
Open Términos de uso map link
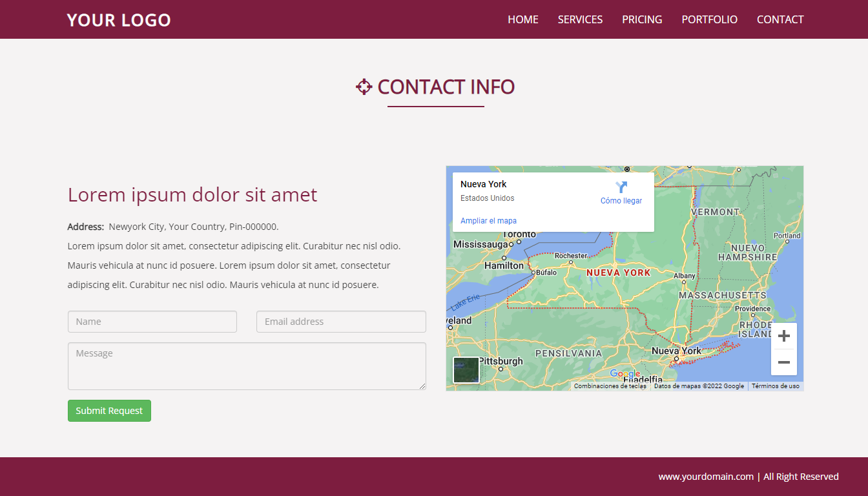coord(775,386)
